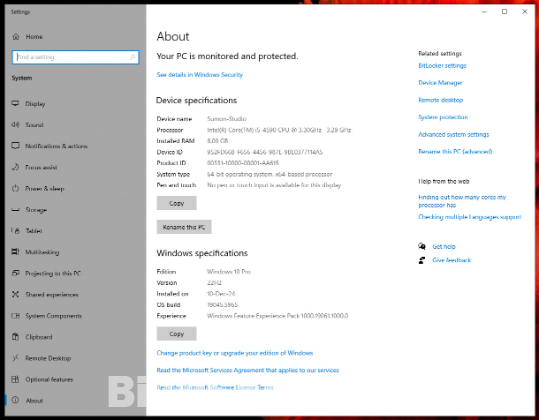
Task: Select the Product ID value
Action: [243, 163]
